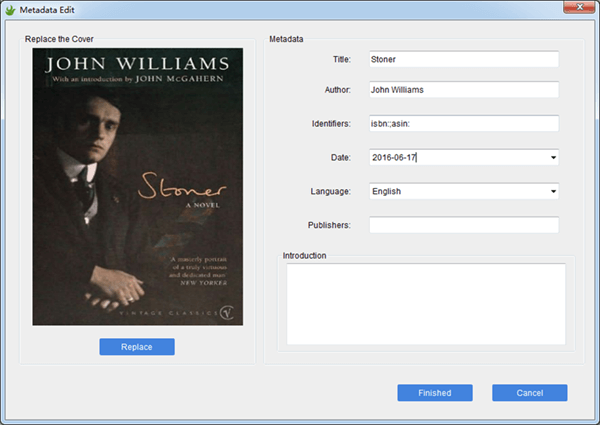Click the Finished button
This screenshot has width=600, height=425.
(435, 393)
